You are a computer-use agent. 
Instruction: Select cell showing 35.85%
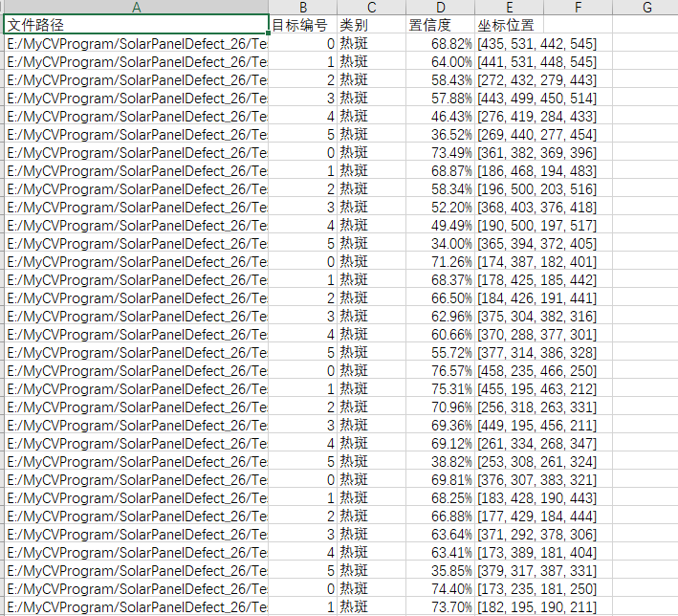(440, 570)
